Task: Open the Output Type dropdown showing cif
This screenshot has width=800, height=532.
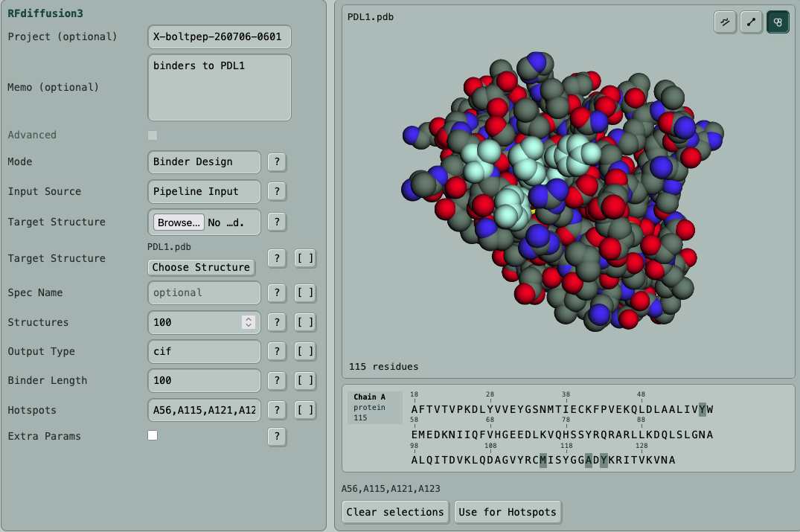Action: (204, 351)
